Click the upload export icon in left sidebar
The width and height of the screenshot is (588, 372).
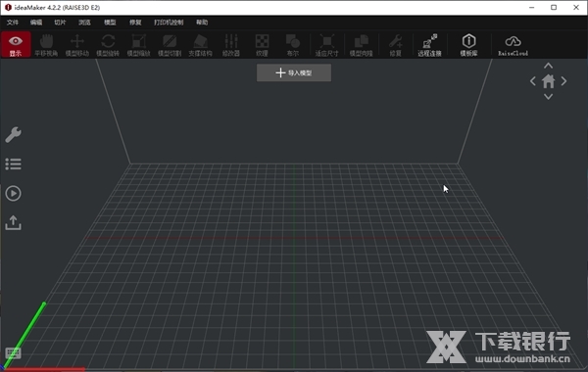[13, 222]
